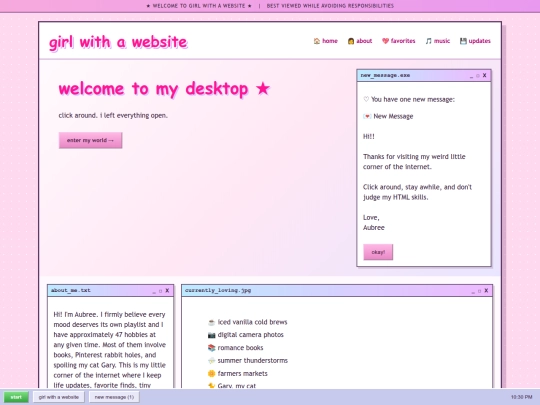Viewport: 540px width, 405px height.
Task: Minimize the new_message.exe window
Action: (471, 76)
